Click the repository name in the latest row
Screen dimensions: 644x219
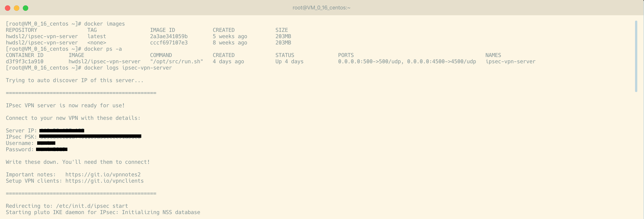click(x=42, y=36)
